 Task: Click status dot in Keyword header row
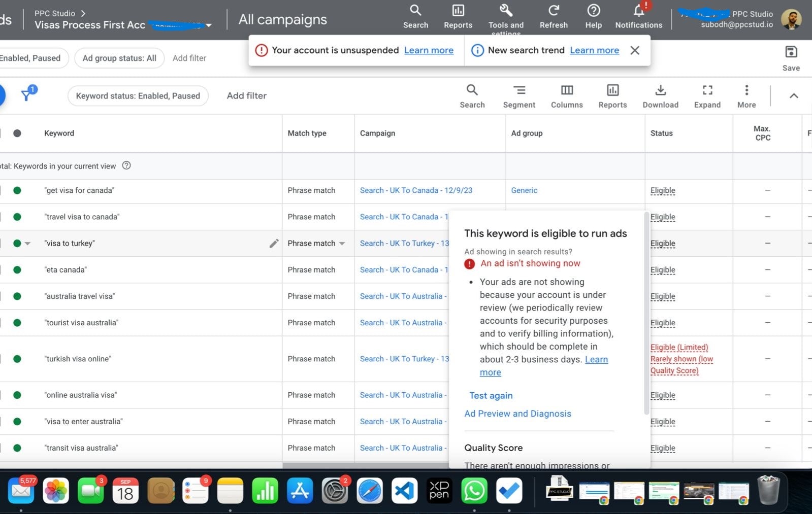click(17, 133)
